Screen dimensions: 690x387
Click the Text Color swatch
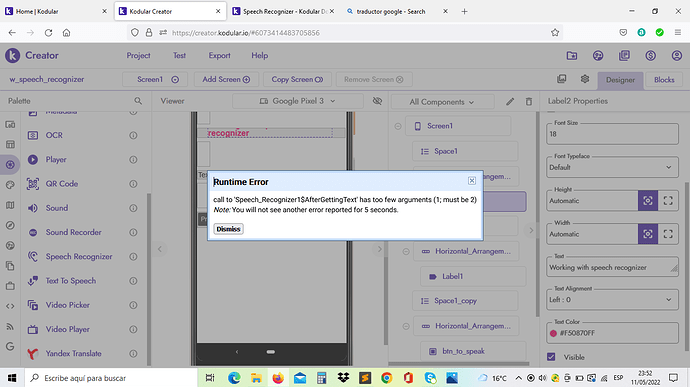(553, 333)
